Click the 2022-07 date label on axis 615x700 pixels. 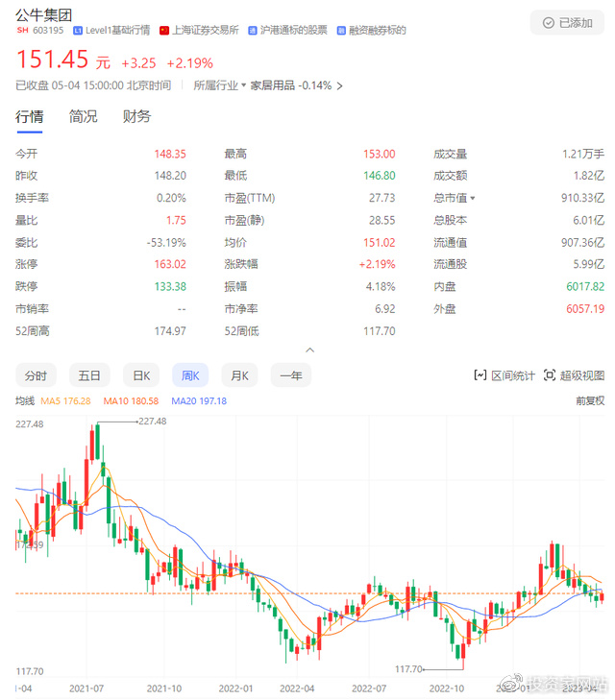369,688
